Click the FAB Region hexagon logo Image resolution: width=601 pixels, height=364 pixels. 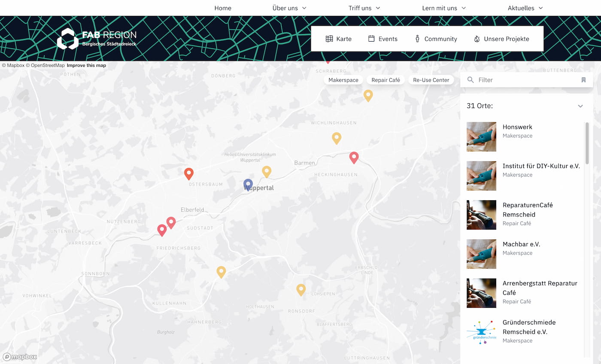(x=68, y=39)
